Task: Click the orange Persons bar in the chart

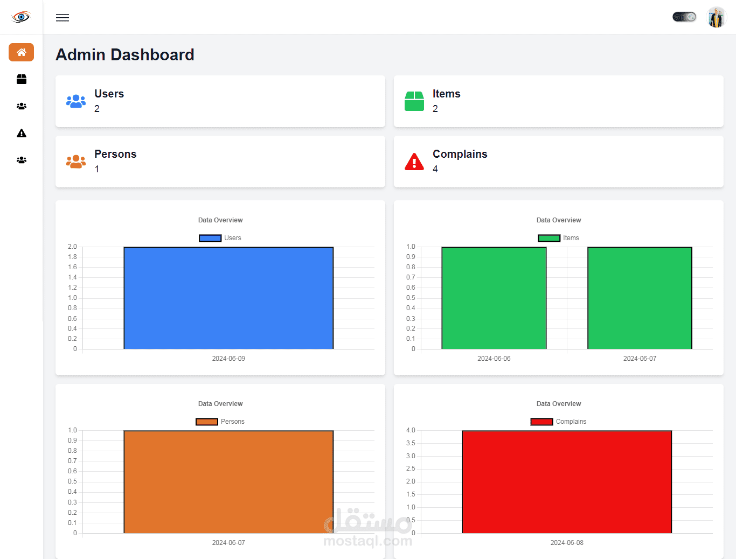Action: coord(228,482)
